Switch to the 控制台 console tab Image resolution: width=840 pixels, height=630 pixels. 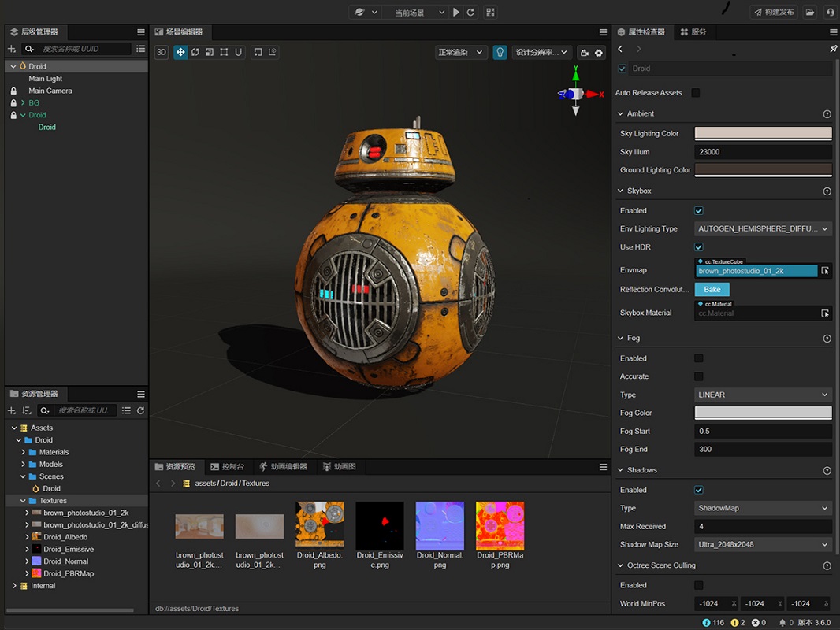pyautogui.click(x=227, y=467)
